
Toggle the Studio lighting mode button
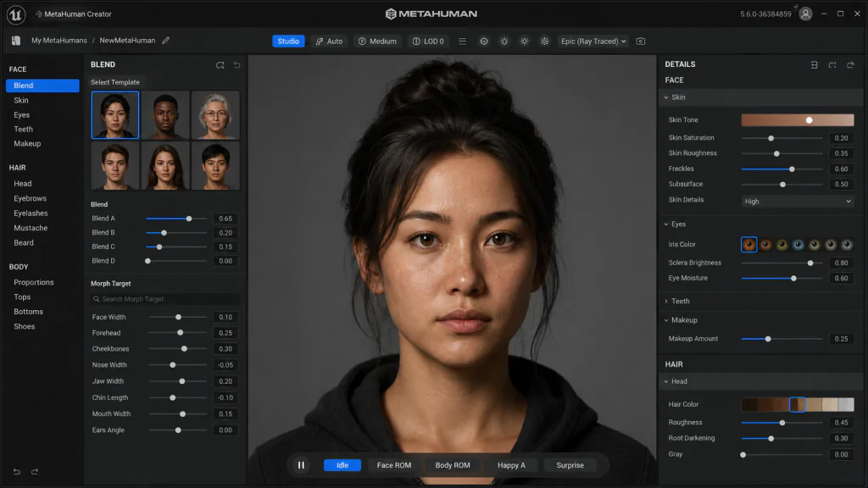[288, 41]
